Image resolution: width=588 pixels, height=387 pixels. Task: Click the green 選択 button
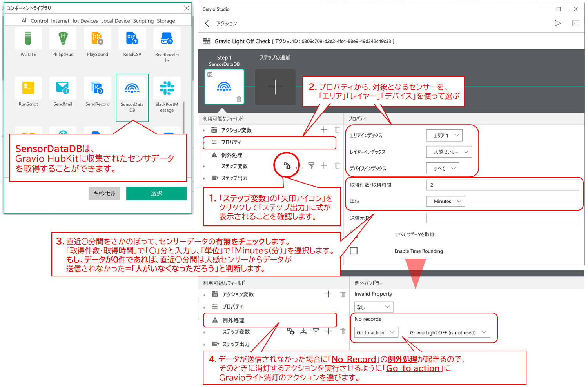[x=156, y=193]
